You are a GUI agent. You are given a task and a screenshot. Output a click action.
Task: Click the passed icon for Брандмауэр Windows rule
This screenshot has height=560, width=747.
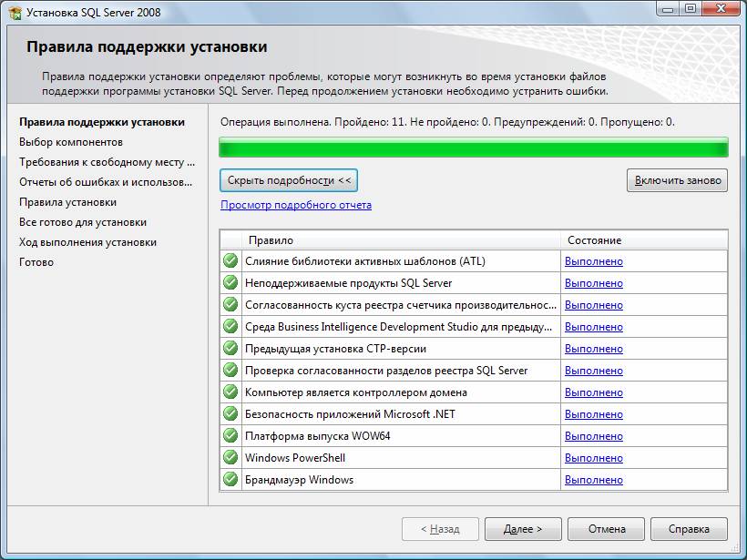230,480
